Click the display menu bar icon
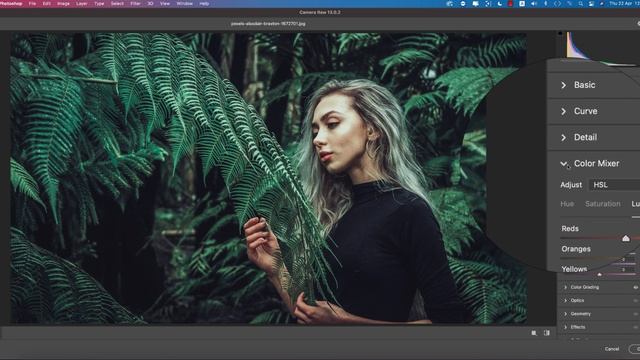 pyautogui.click(x=476, y=4)
